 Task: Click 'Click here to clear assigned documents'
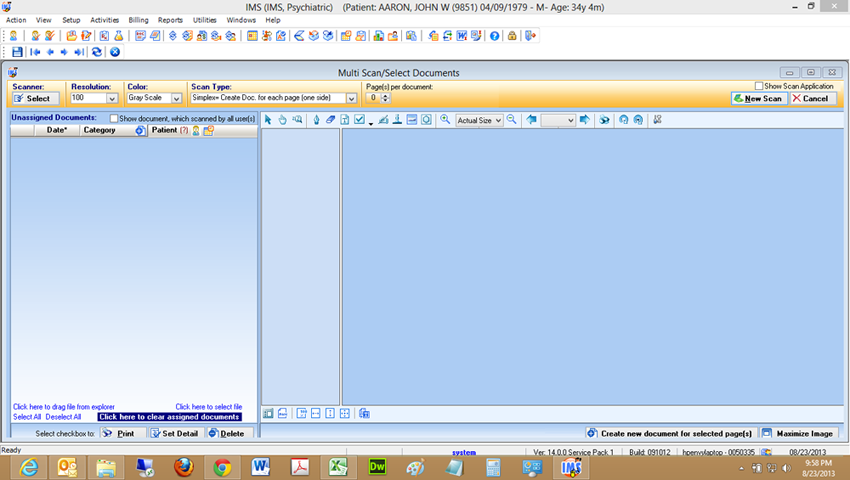169,417
